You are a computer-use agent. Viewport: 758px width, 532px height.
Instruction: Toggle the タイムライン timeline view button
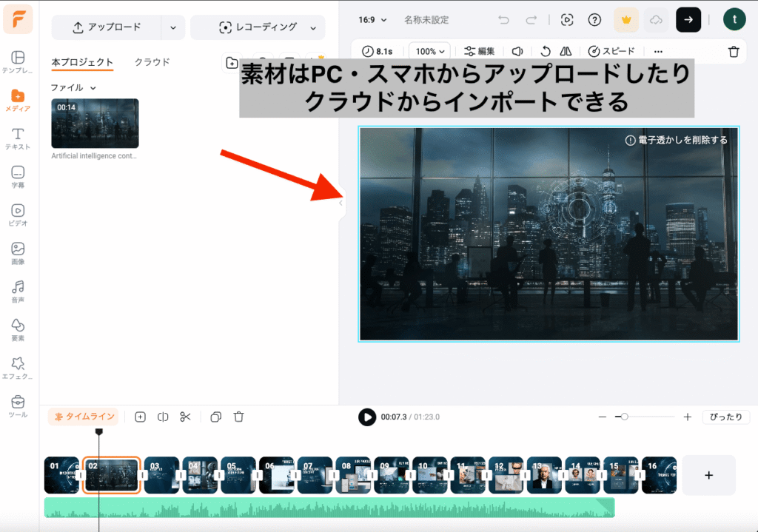click(x=84, y=417)
